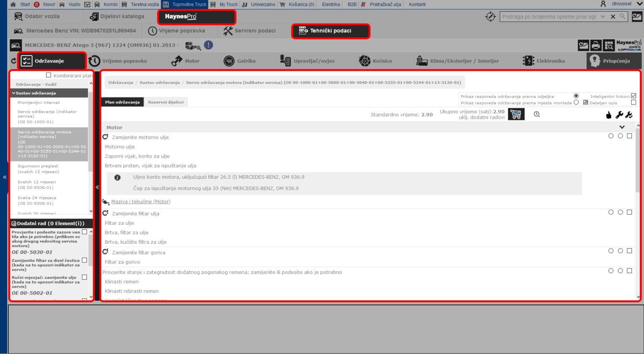Image resolution: width=644 pixels, height=354 pixels.
Task: Select the Plan održavanja tab
Action: pos(122,102)
